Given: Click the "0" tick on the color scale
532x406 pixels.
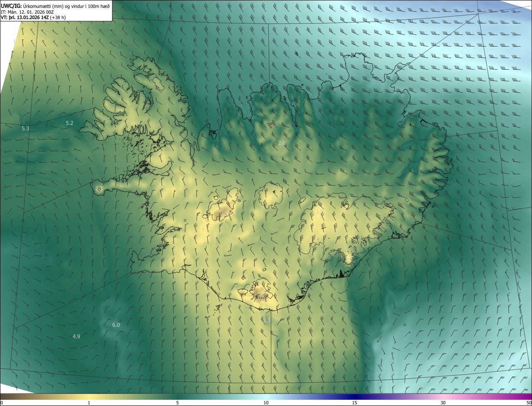Looking at the screenshot, I should (x=1, y=403).
